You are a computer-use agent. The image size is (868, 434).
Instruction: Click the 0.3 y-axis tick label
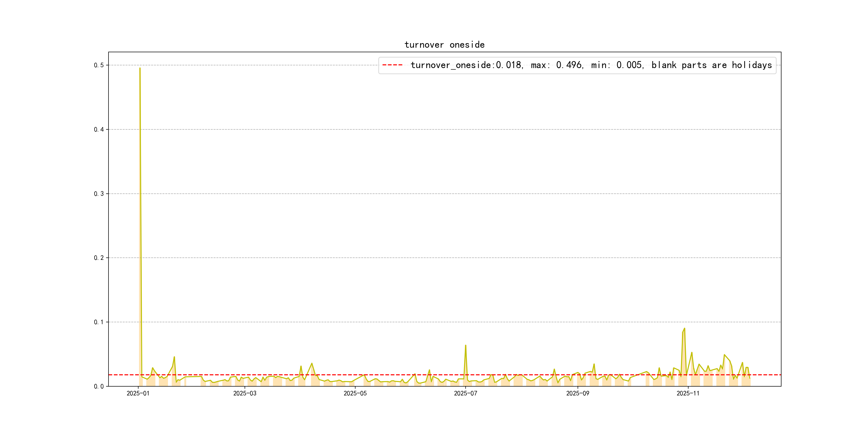pos(99,194)
